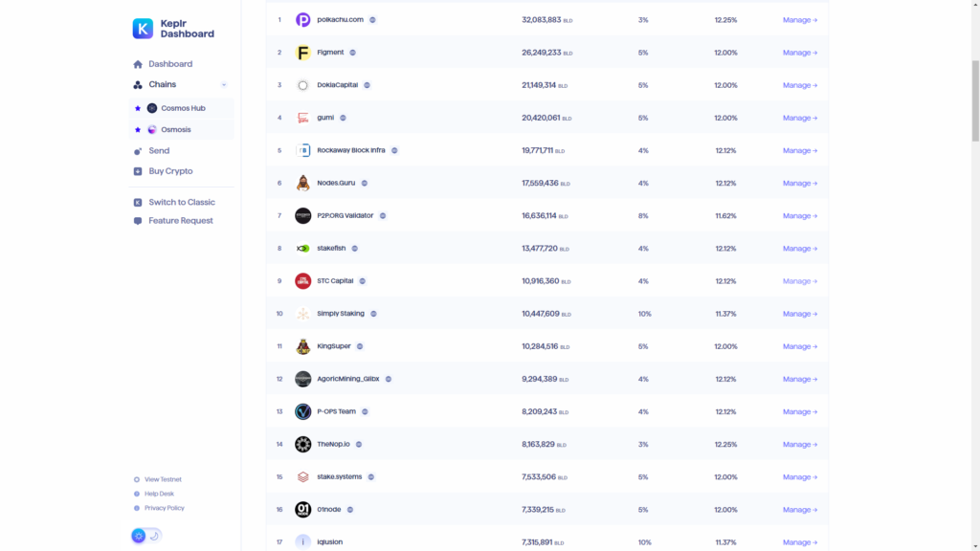Open the Privacy Policy link
Screen dimensions: 980x551
tap(164, 508)
